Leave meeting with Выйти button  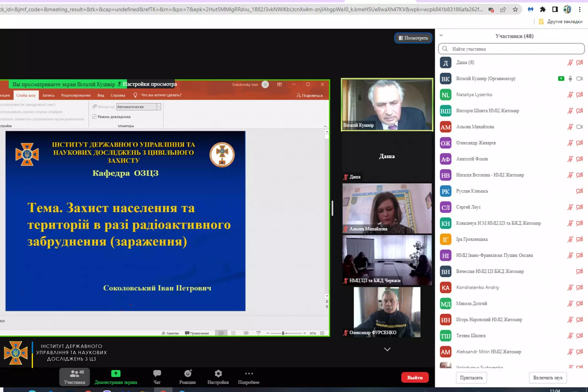click(x=415, y=377)
